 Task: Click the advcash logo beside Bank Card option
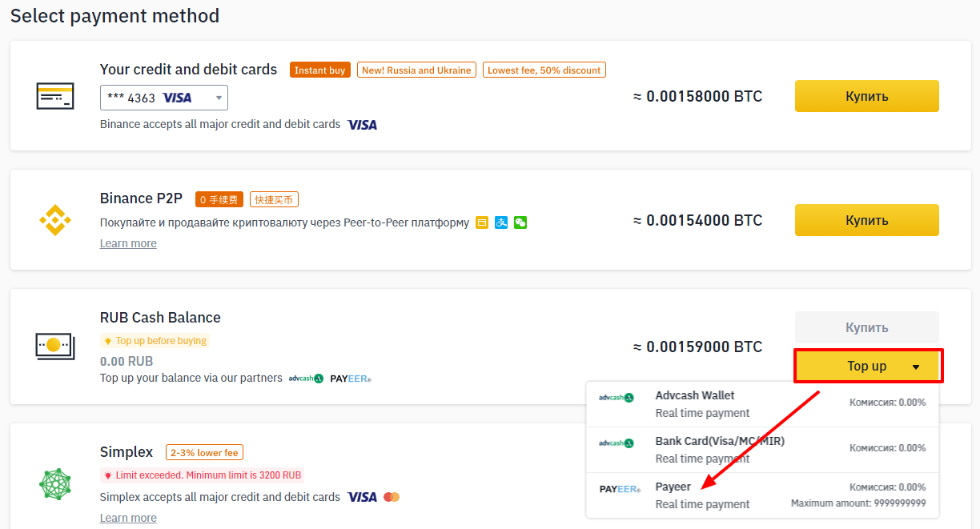[617, 443]
